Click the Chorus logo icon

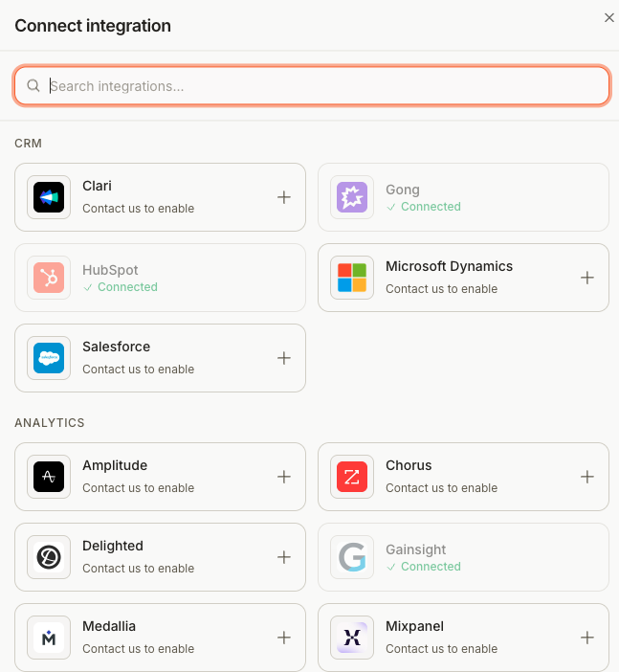coord(352,477)
